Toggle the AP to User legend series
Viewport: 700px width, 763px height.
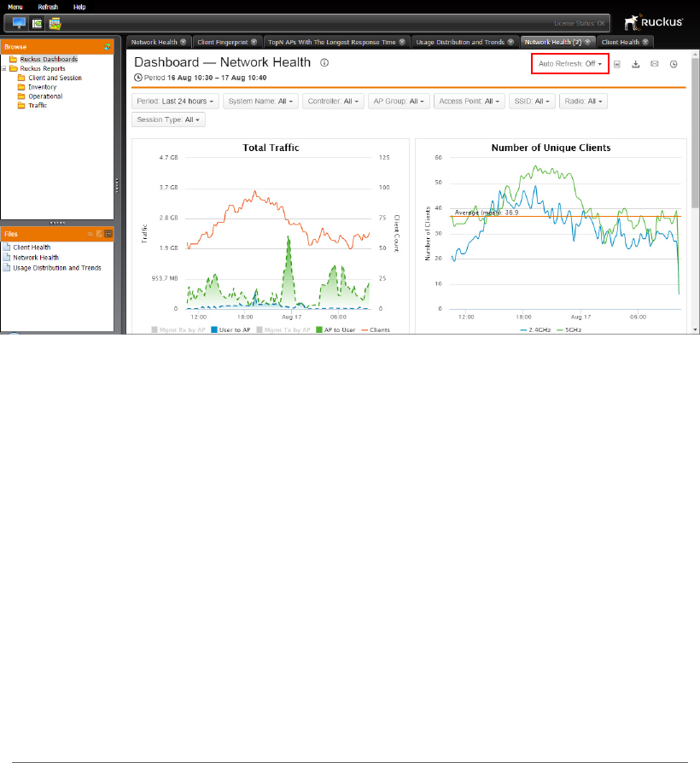coord(335,330)
